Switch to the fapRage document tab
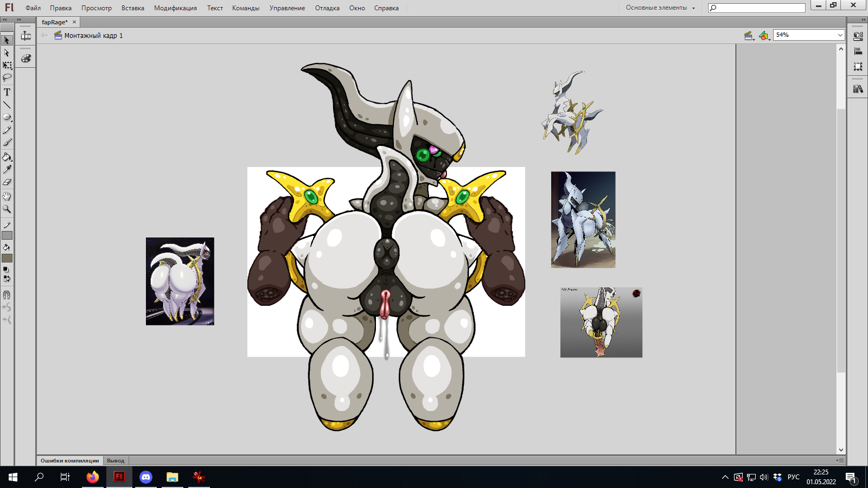 55,22
